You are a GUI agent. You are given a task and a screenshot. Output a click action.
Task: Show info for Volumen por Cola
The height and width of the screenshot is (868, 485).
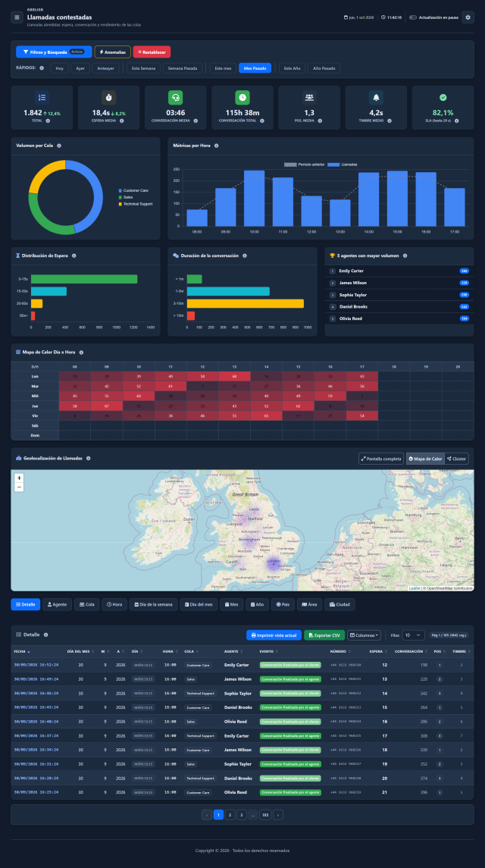click(x=58, y=146)
